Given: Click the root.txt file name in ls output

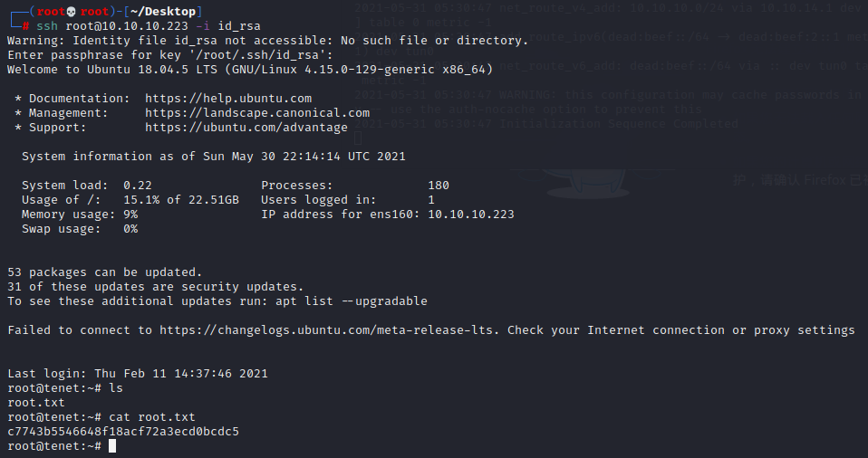Looking at the screenshot, I should [36, 403].
